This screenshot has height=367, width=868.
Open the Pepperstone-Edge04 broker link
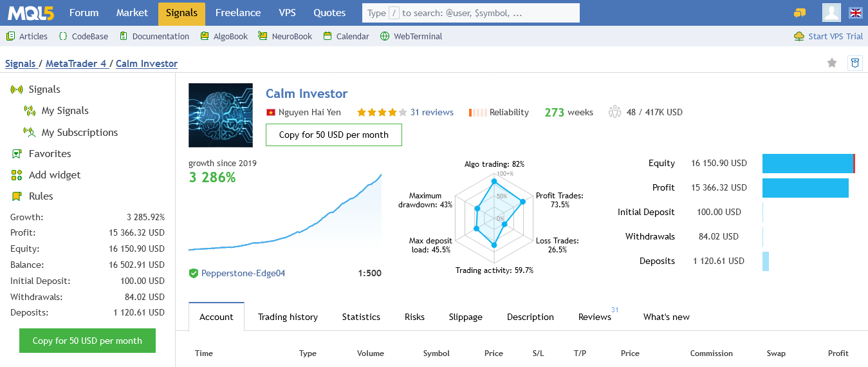tap(243, 273)
